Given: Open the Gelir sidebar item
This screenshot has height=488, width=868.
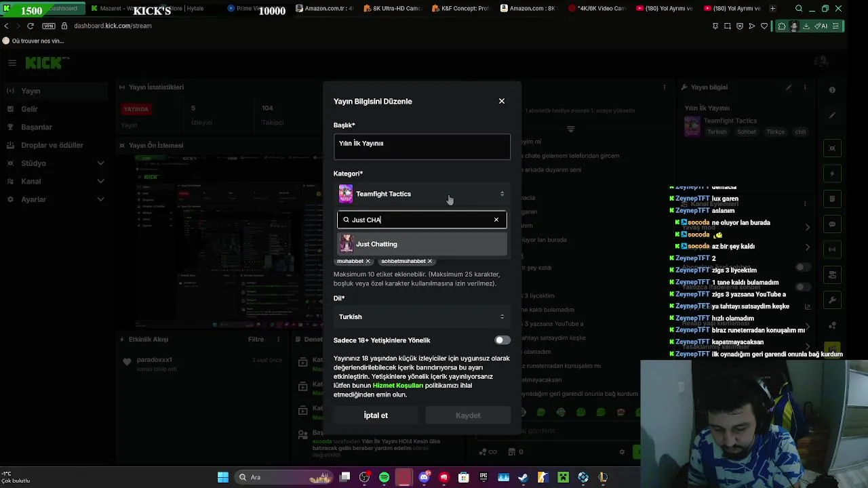Looking at the screenshot, I should click(x=54, y=109).
